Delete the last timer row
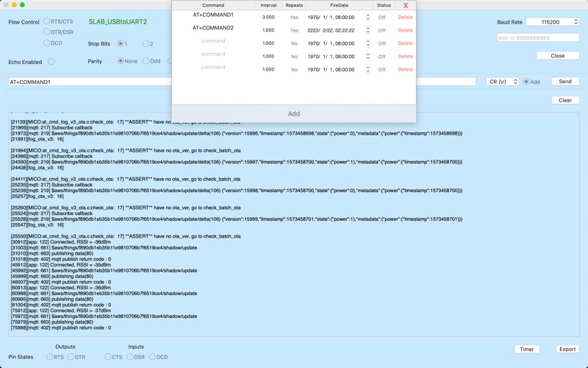Image resolution: width=588 pixels, height=368 pixels. tap(405, 69)
